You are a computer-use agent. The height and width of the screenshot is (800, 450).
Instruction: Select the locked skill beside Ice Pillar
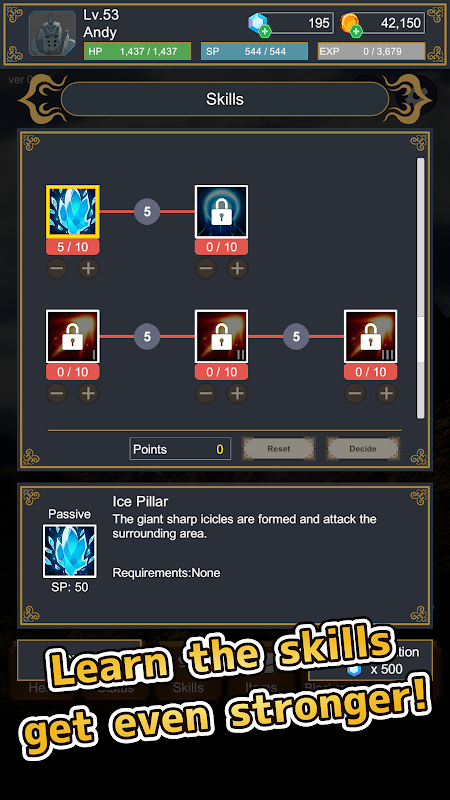[x=221, y=212]
